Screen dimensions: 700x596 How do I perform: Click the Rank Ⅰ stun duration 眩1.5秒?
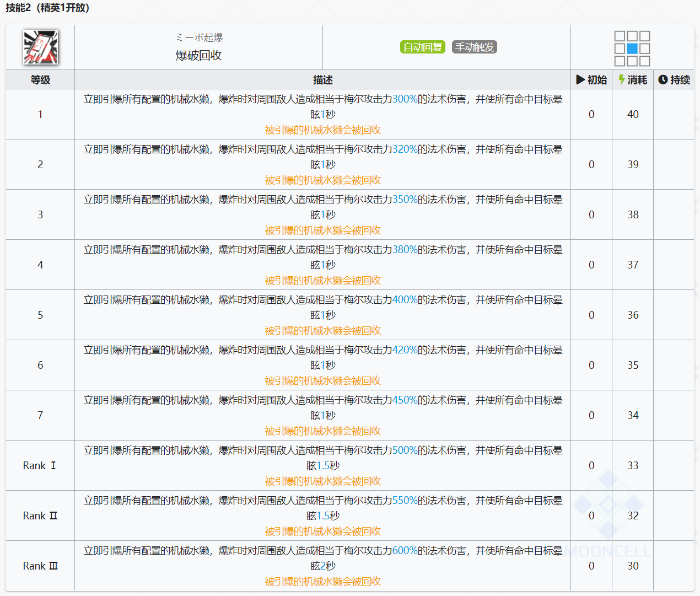point(323,466)
